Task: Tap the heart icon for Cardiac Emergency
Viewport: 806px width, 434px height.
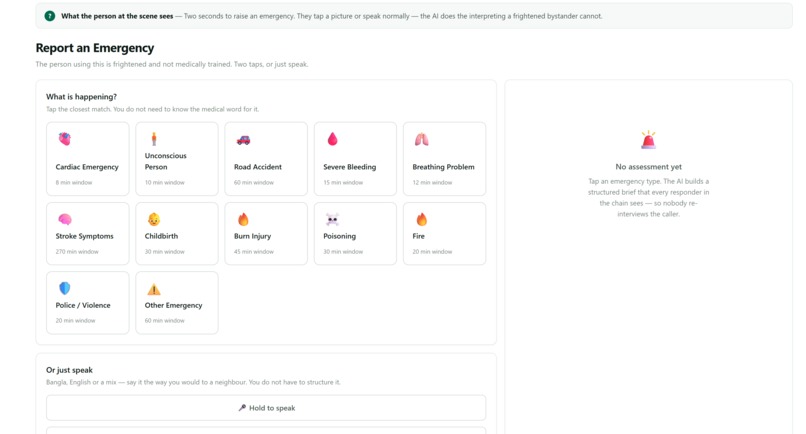Action: pyautogui.click(x=64, y=139)
